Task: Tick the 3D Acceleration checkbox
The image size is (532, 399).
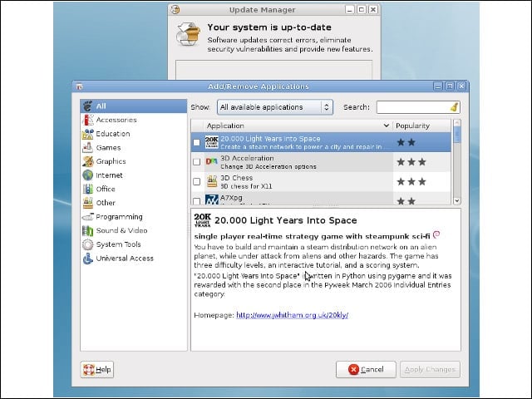Action: point(196,162)
